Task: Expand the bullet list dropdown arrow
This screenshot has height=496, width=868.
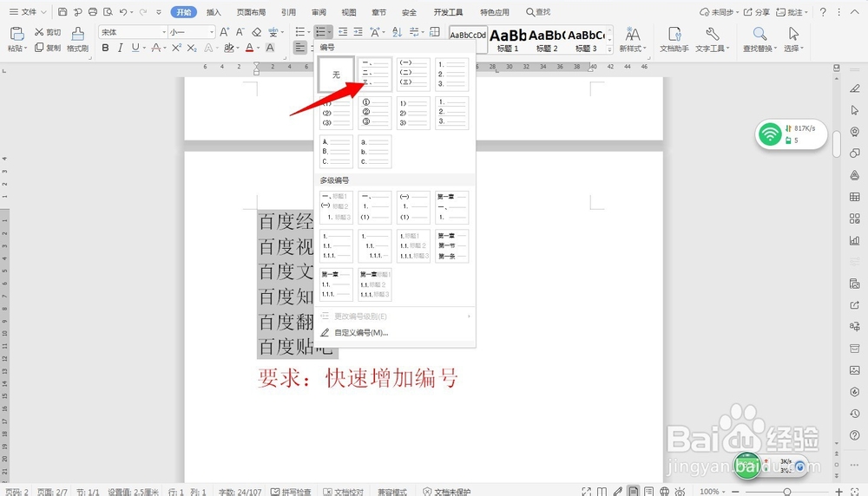Action: pyautogui.click(x=308, y=32)
